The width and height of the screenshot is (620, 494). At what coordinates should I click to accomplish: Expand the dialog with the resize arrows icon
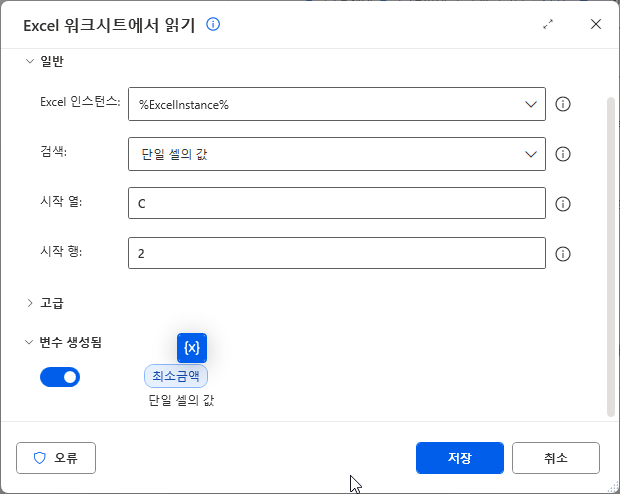(x=548, y=25)
